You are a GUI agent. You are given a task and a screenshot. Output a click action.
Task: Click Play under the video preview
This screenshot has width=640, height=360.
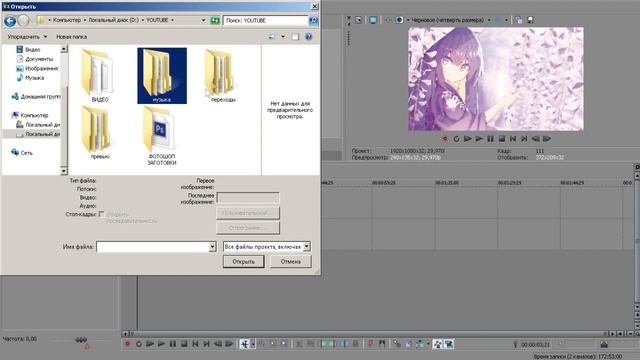click(479, 139)
